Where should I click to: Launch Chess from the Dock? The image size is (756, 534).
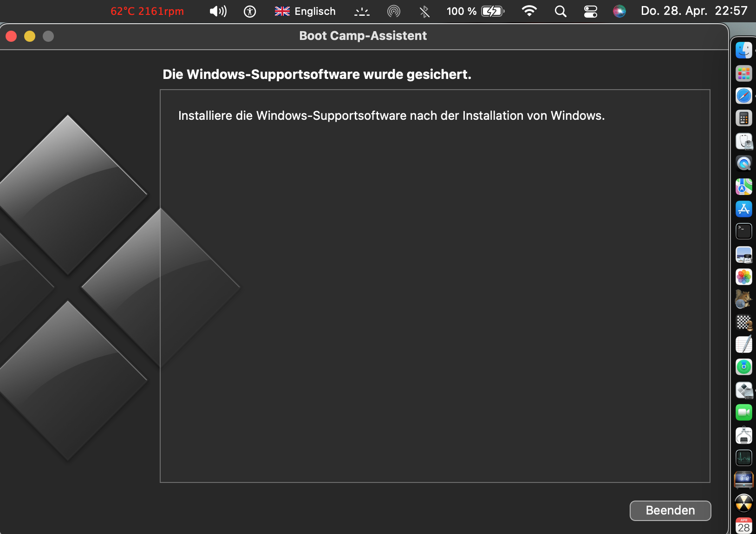point(744,322)
